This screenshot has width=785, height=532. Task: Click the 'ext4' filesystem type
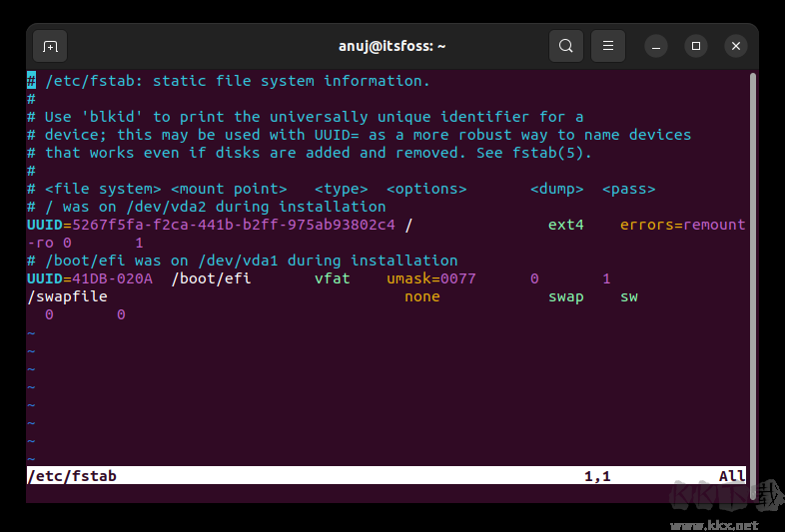[565, 225]
